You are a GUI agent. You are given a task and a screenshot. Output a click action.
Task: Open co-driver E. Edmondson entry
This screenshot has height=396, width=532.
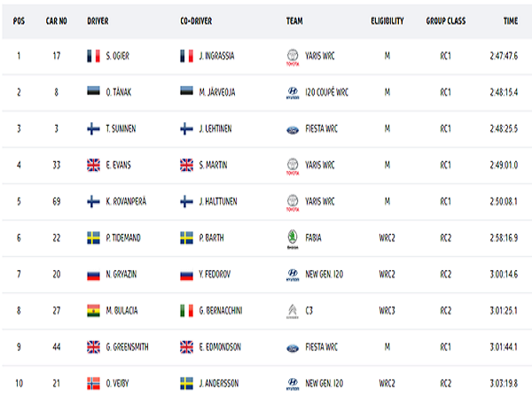(220, 347)
